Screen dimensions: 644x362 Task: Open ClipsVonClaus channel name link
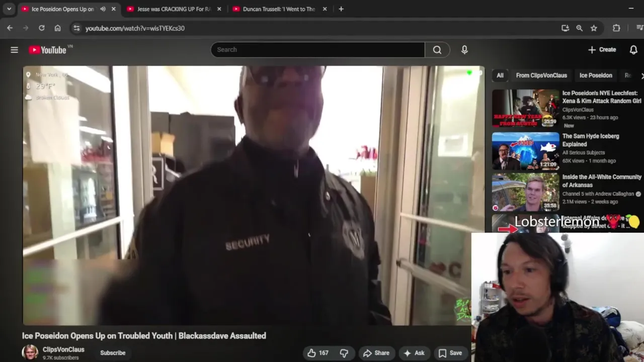click(63, 349)
